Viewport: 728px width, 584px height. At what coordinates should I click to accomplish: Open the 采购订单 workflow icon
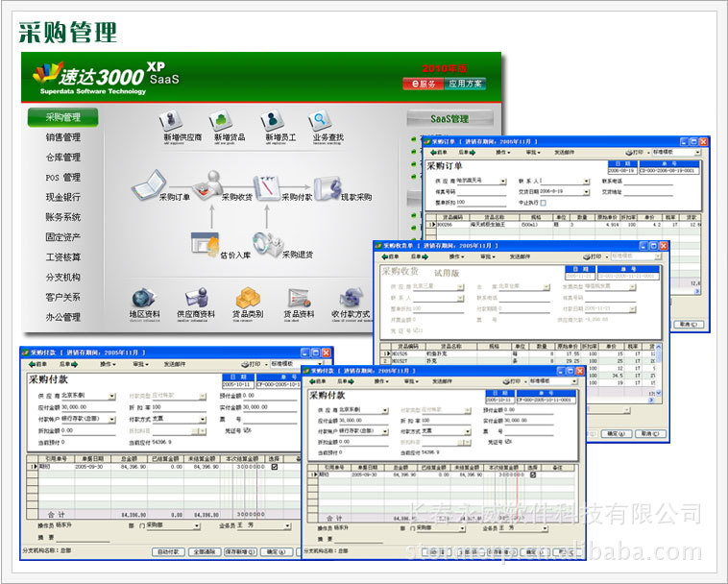pos(149,185)
